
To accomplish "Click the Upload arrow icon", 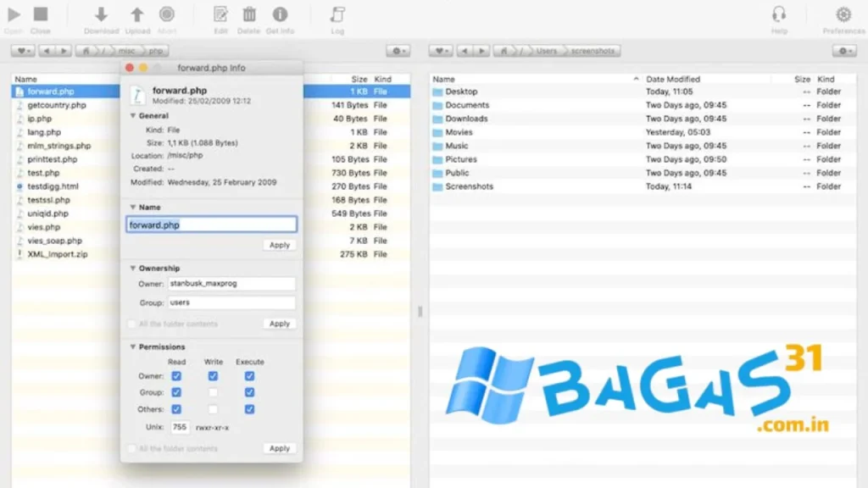I will (x=136, y=15).
